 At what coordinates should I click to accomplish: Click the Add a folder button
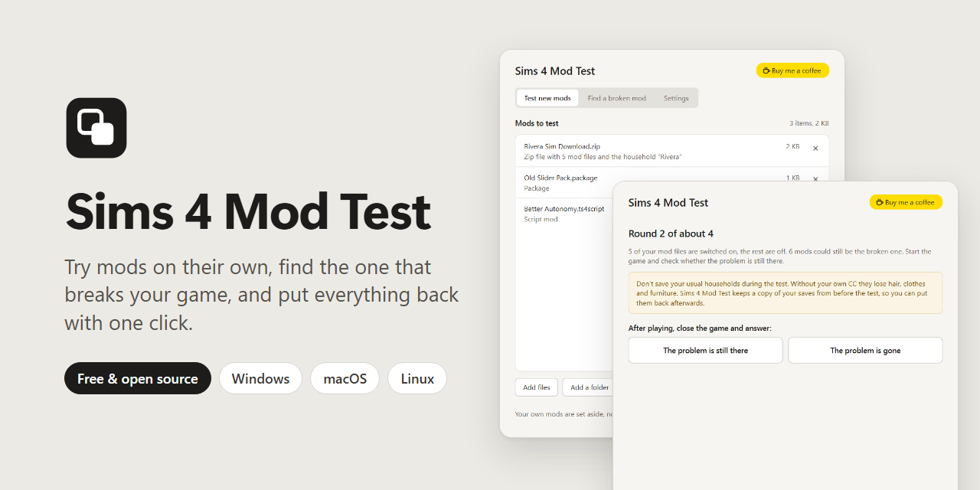[x=590, y=387]
